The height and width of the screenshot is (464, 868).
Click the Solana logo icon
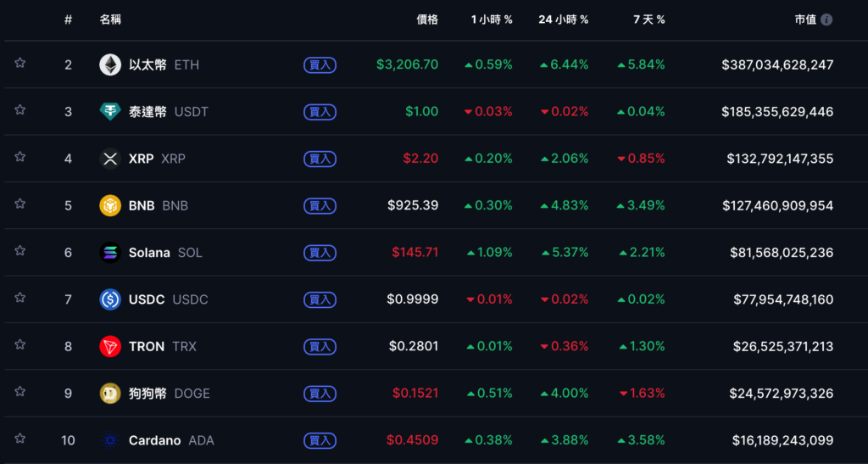(x=110, y=252)
